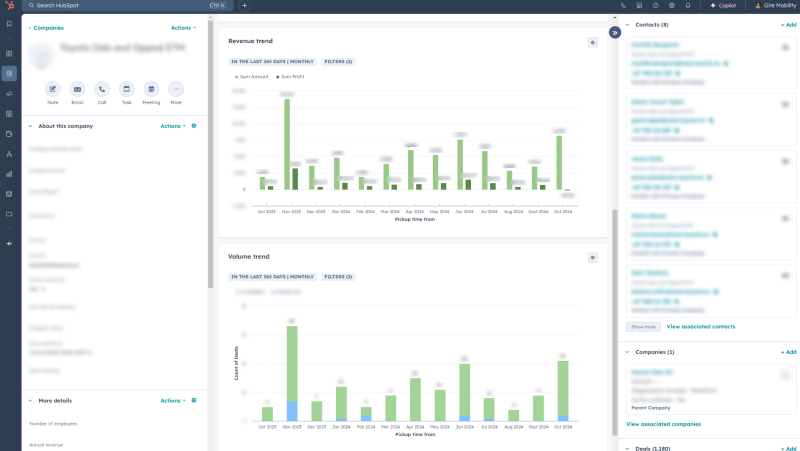Open top Actions dropdown beside Companies
This screenshot has height=451, width=800.
tap(183, 28)
